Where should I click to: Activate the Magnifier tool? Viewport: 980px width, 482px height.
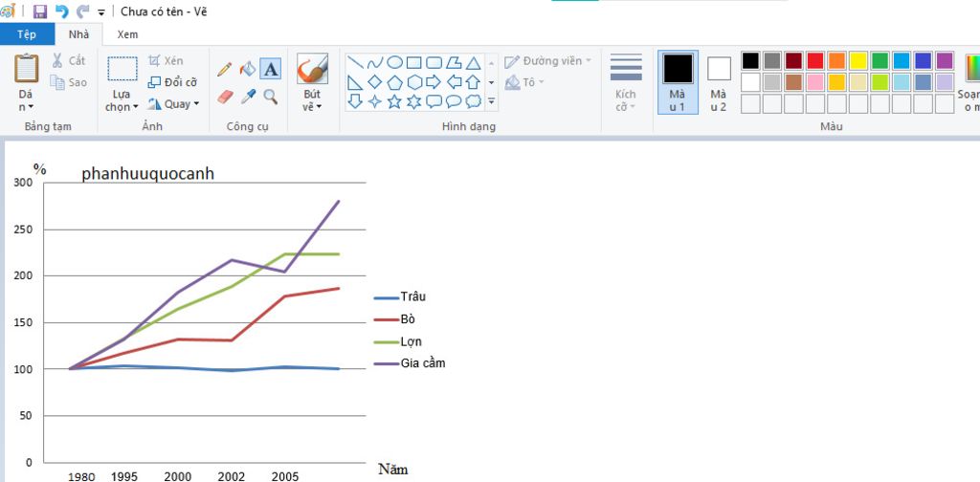click(x=271, y=97)
